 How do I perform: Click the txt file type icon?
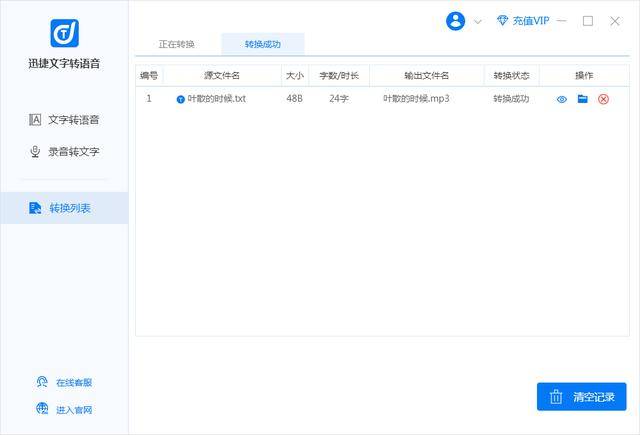(x=180, y=99)
